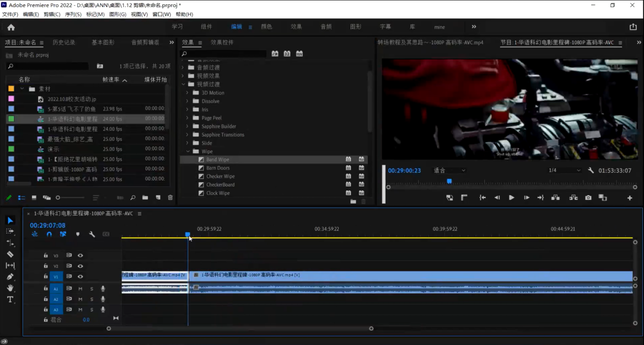Viewport: 644px width, 345px height.
Task: Play the program monitor video
Action: (x=511, y=197)
